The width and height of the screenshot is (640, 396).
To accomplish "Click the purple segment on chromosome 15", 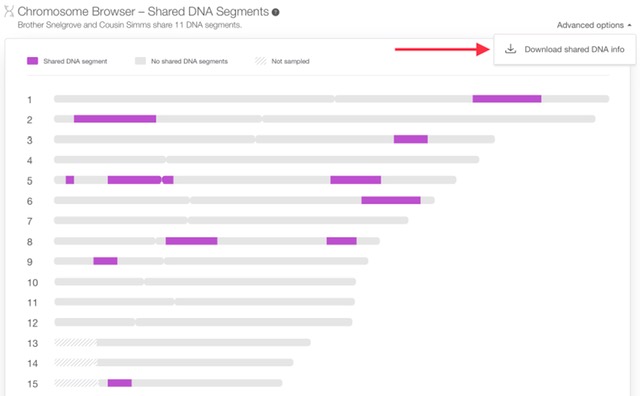I will click(x=120, y=383).
